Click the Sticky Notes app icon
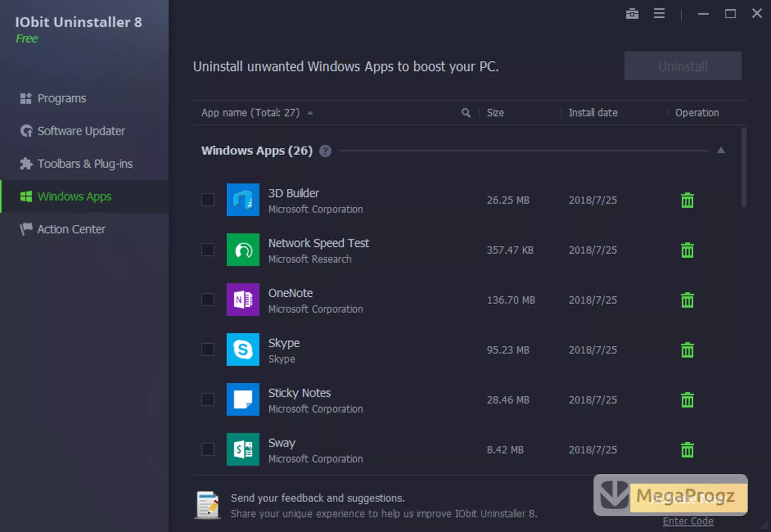The height and width of the screenshot is (532, 771). [243, 399]
